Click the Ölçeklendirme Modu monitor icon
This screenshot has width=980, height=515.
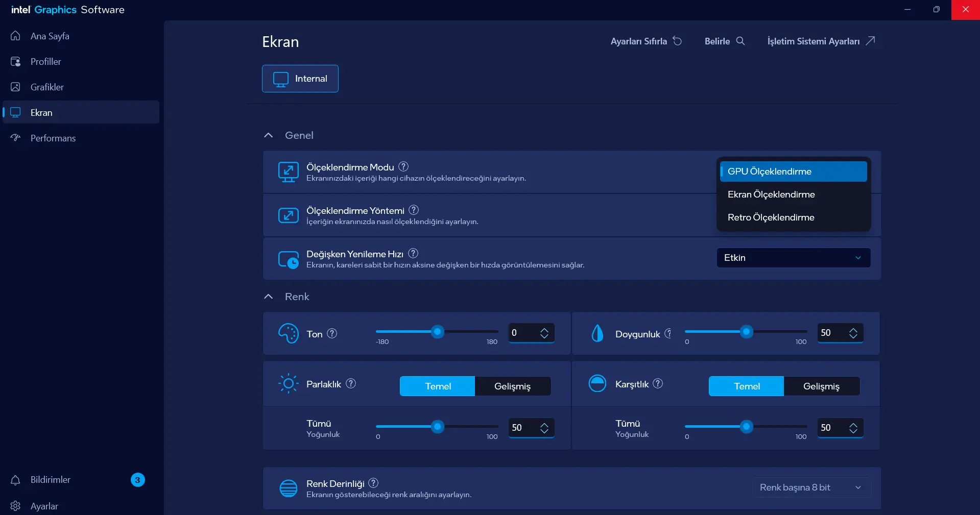(x=289, y=172)
